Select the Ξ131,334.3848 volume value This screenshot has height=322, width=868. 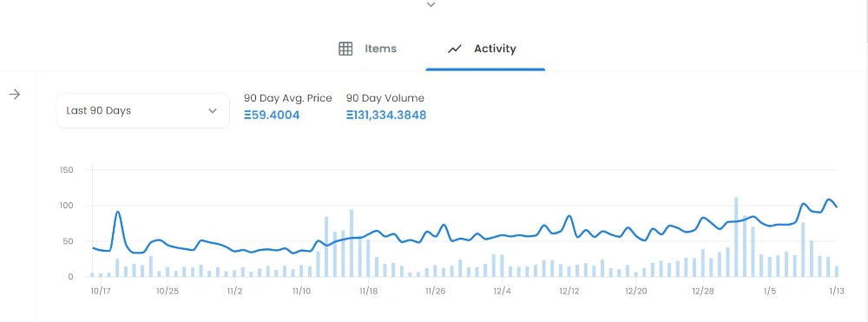click(x=386, y=115)
